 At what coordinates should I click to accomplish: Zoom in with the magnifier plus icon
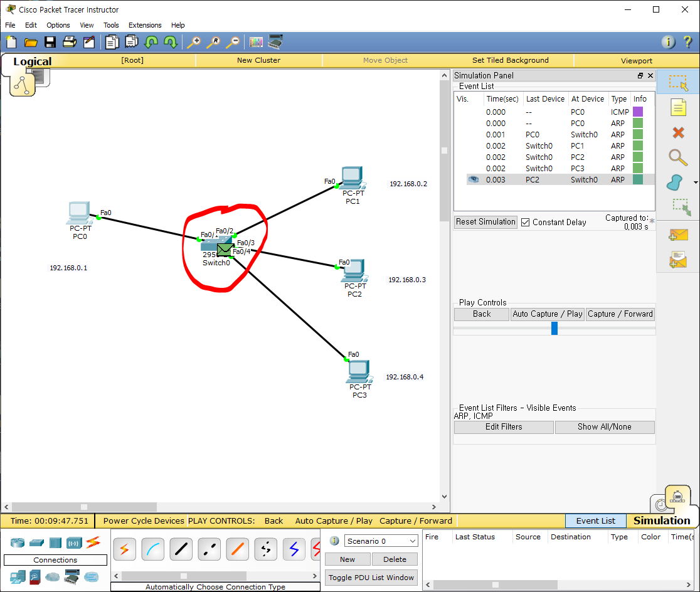tap(193, 43)
